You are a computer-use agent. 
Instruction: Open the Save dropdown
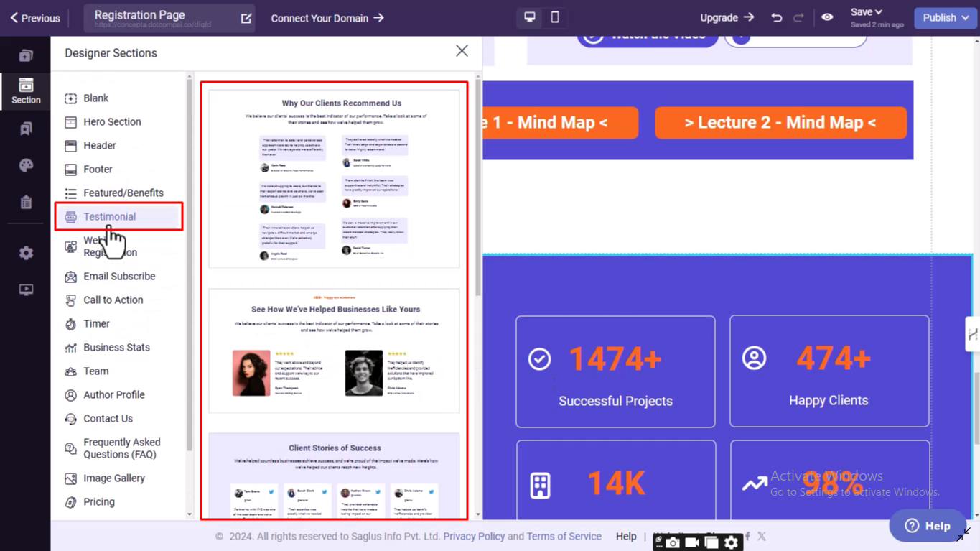point(866,11)
